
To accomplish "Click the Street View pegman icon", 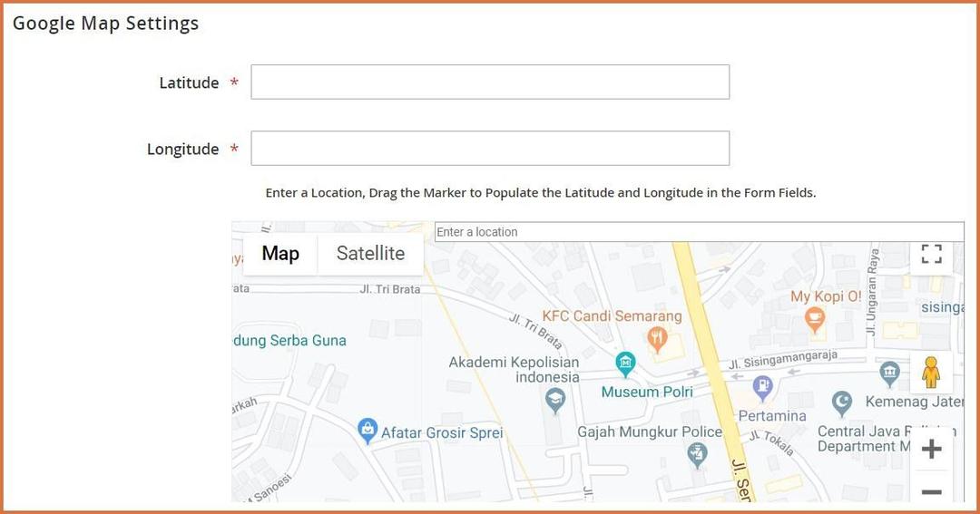I will coord(931,373).
